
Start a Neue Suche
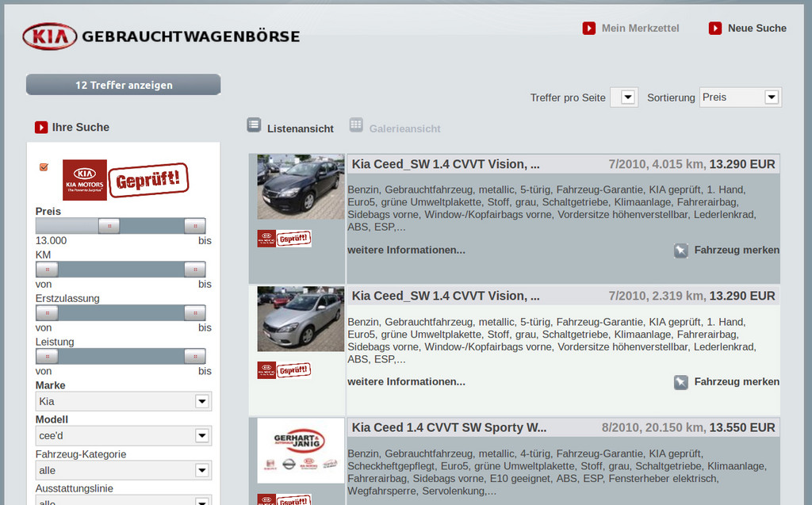click(757, 29)
